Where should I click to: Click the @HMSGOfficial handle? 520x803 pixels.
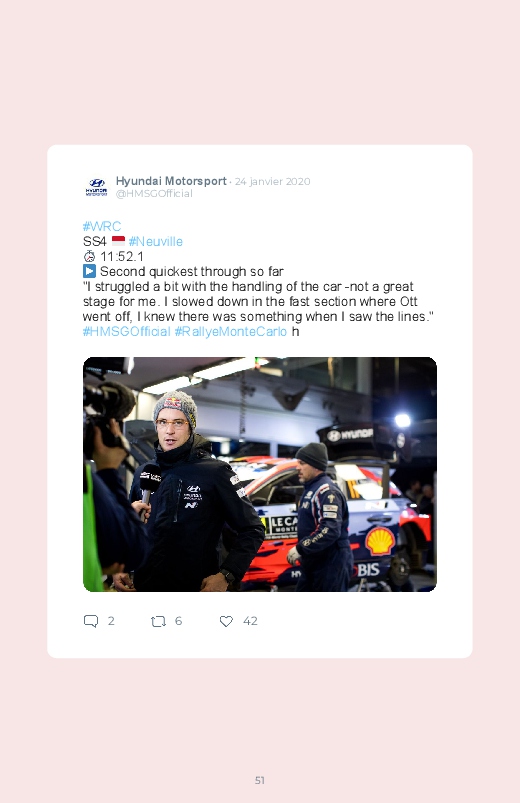[154, 194]
